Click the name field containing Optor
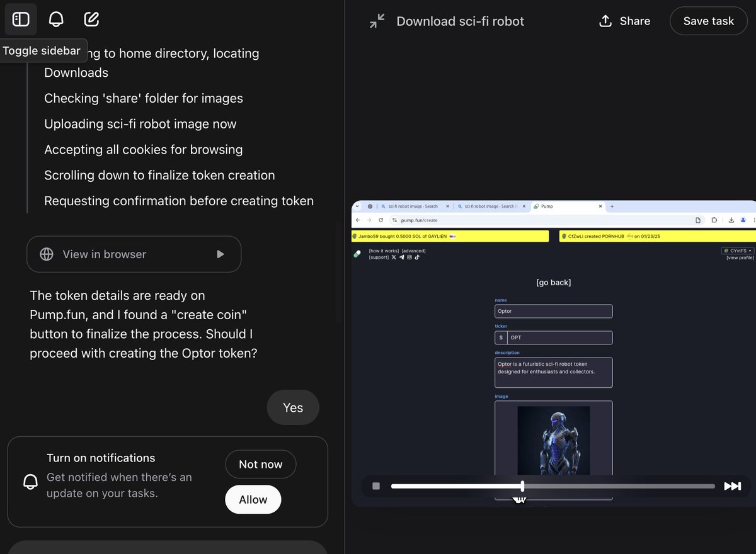Viewport: 756px width, 554px height. pyautogui.click(x=553, y=311)
